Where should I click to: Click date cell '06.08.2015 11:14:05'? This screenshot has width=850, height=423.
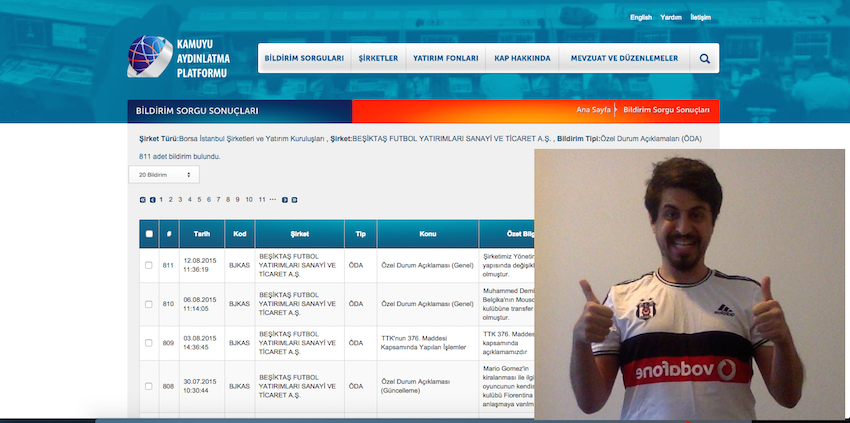[199, 304]
